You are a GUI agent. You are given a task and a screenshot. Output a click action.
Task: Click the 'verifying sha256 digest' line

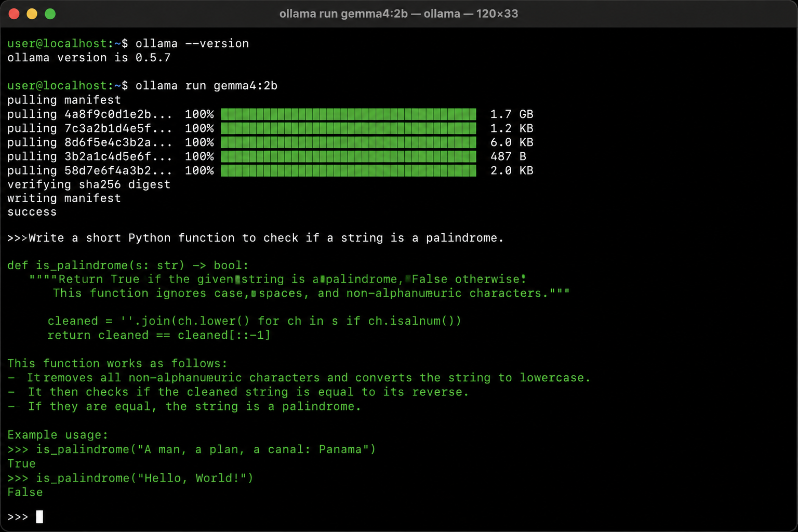tap(89, 184)
